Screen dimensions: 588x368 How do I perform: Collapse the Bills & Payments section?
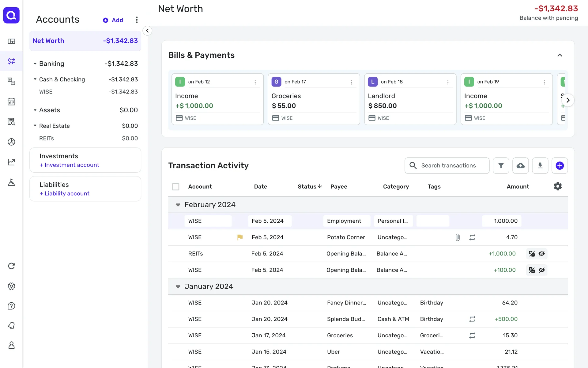pos(560,55)
